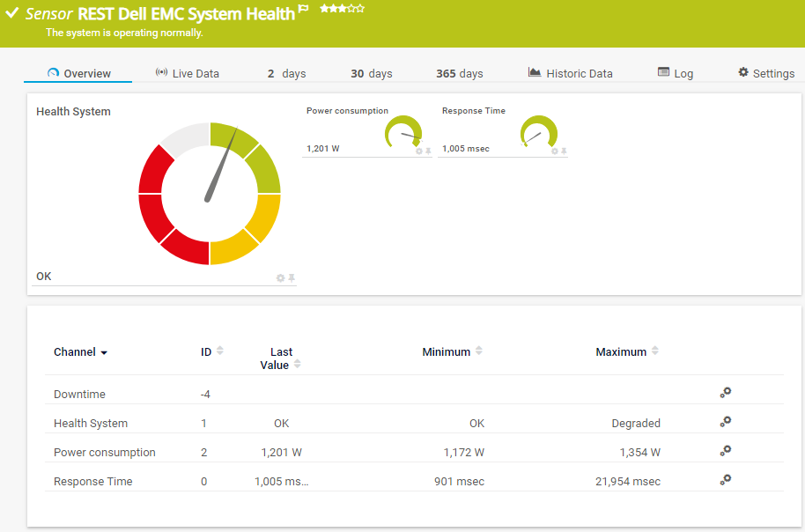Click the sensor status checkmark icon
The image size is (805, 532).
11,13
